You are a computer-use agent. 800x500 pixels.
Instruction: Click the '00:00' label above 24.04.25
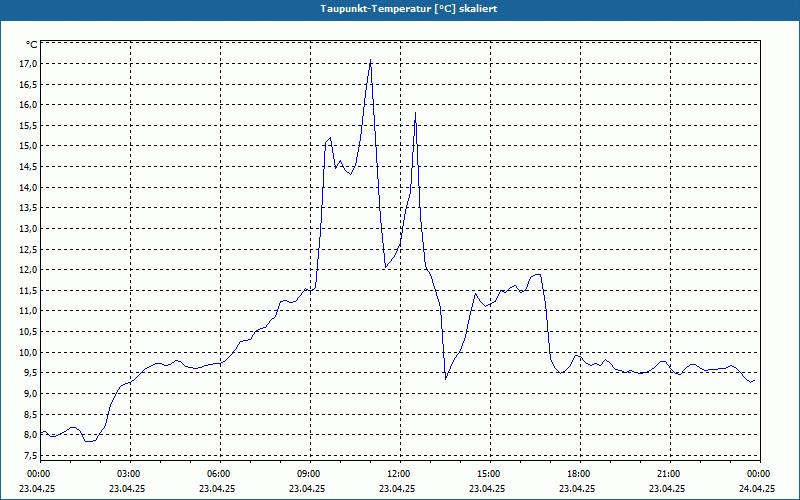click(758, 474)
